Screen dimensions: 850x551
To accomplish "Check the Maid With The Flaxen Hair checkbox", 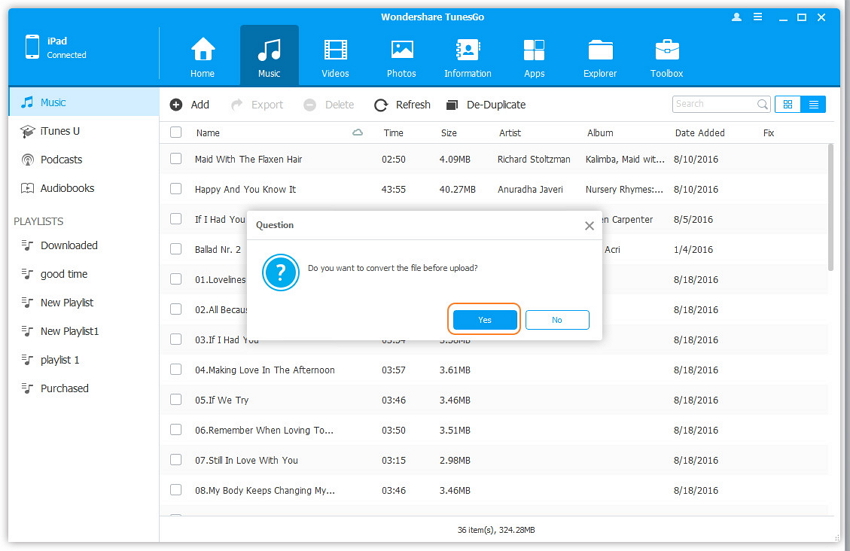I will pyautogui.click(x=176, y=159).
